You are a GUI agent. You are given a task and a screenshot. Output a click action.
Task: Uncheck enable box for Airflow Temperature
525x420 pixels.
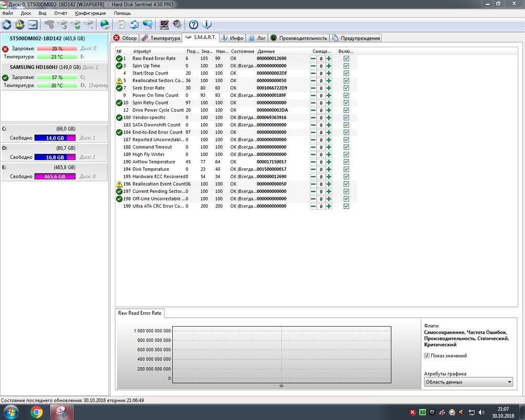tap(346, 162)
